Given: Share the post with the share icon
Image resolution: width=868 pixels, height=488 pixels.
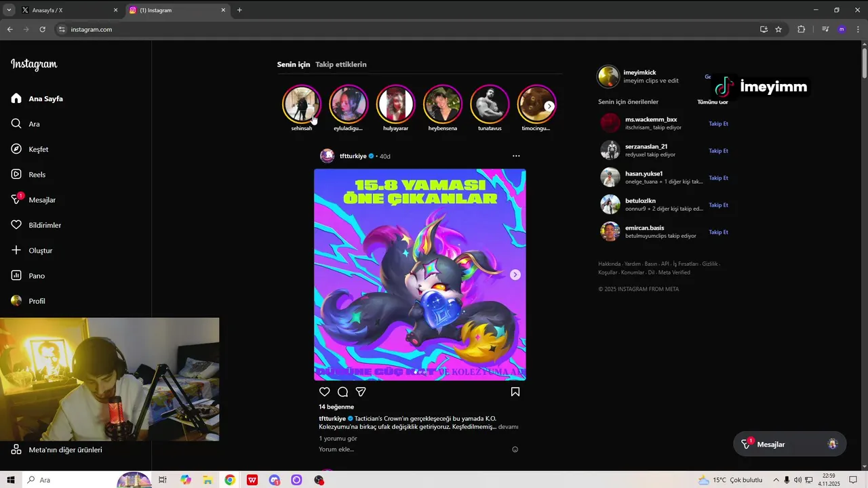Looking at the screenshot, I should point(361,392).
